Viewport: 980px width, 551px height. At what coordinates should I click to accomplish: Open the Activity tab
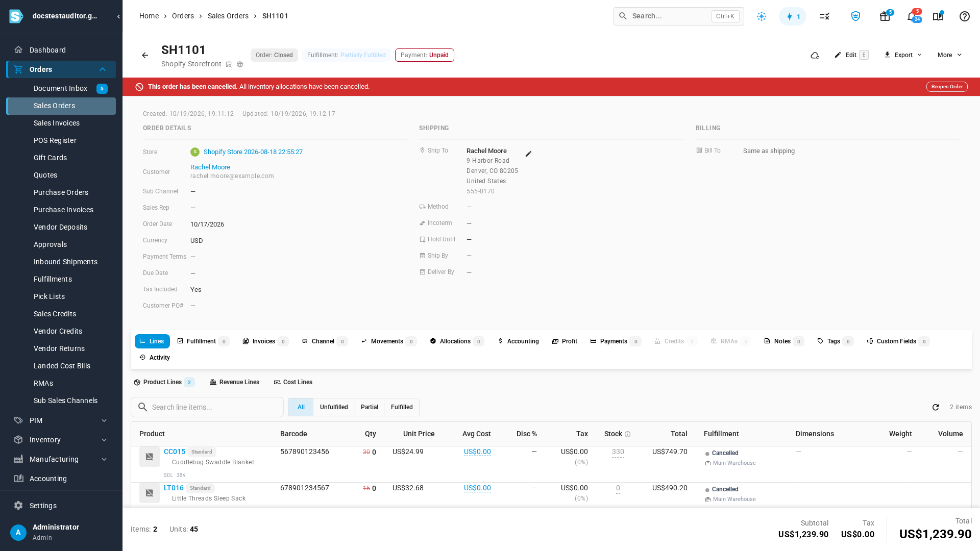pos(155,358)
